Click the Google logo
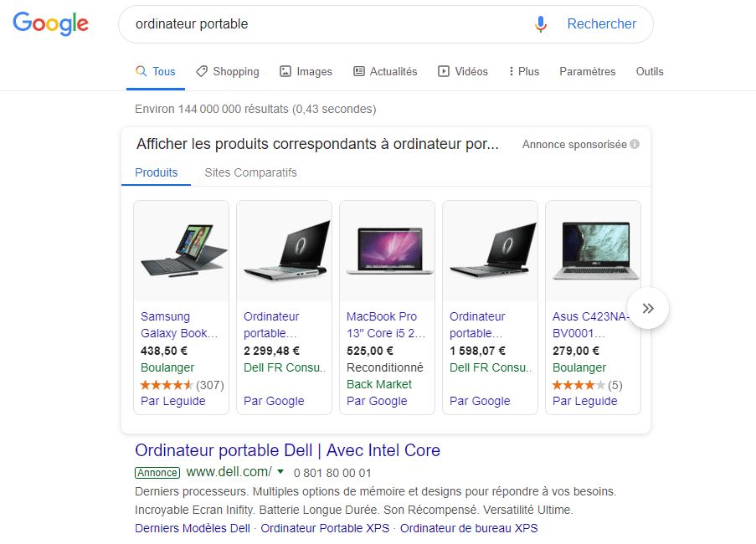Viewport: 756px width, 544px height. point(50,24)
